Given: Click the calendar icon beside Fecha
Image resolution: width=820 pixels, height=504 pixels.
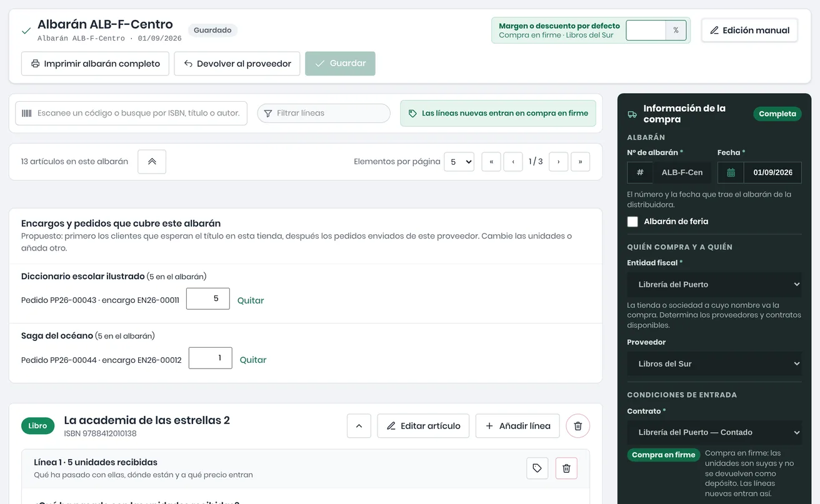Looking at the screenshot, I should (x=731, y=172).
